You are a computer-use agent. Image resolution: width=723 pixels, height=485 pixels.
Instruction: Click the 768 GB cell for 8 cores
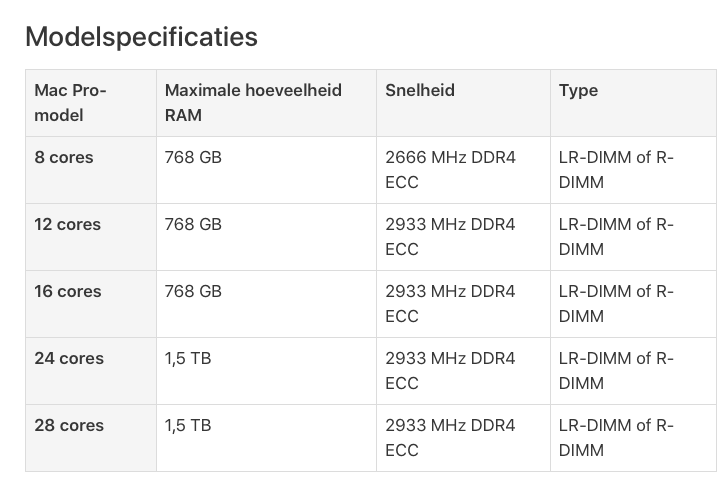193,157
